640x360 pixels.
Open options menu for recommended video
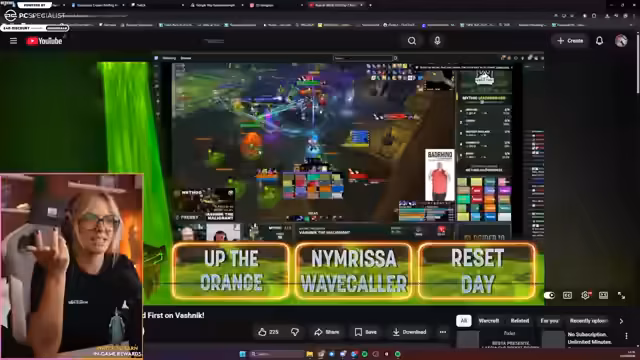coord(627,336)
